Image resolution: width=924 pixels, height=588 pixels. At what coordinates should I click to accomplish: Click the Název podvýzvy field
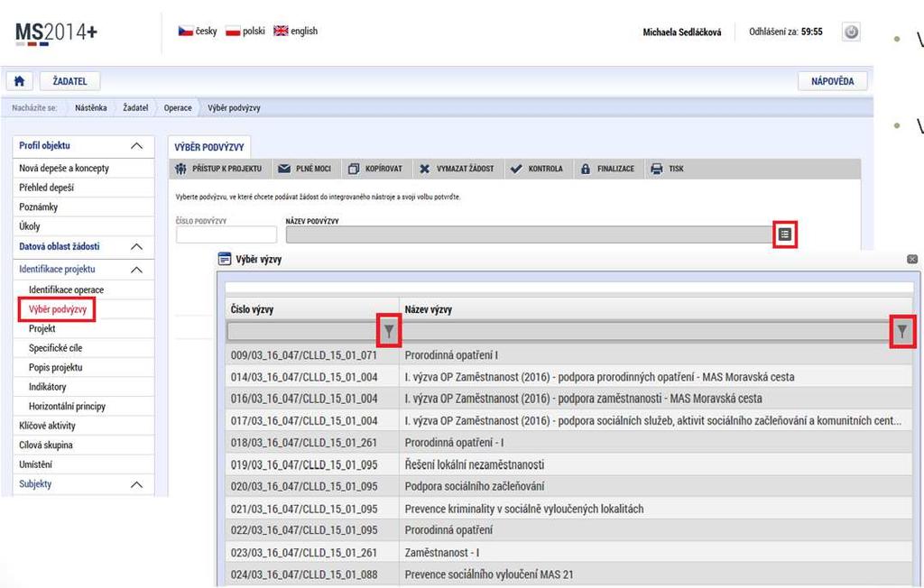click(x=529, y=234)
